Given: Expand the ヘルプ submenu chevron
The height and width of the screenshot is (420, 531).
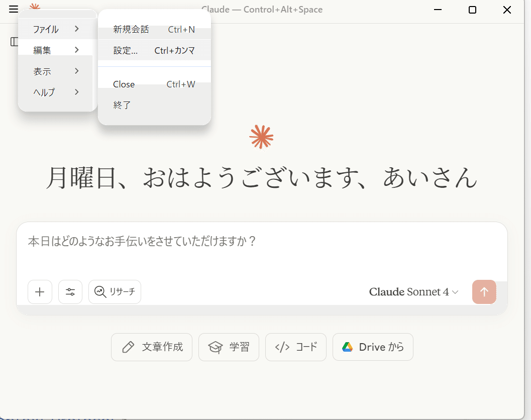Looking at the screenshot, I should 77,92.
